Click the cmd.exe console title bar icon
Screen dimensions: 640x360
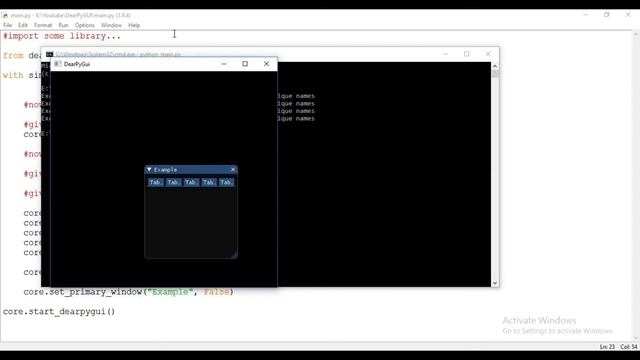click(x=49, y=54)
